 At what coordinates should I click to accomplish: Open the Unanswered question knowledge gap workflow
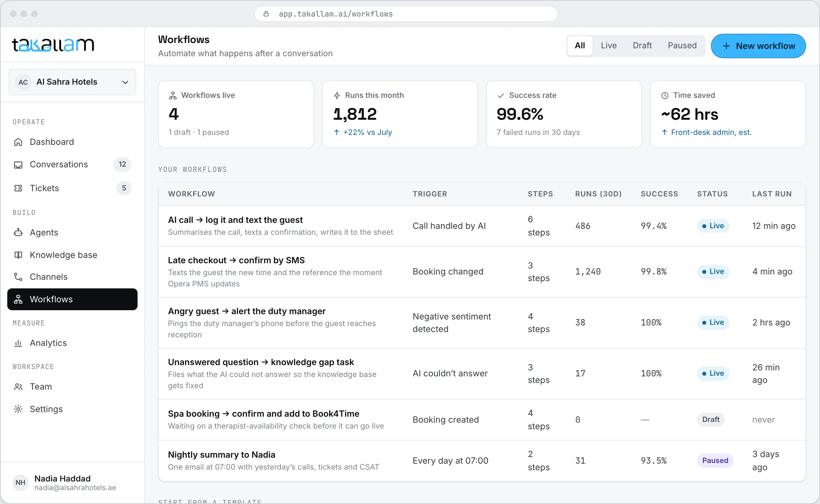(x=482, y=374)
